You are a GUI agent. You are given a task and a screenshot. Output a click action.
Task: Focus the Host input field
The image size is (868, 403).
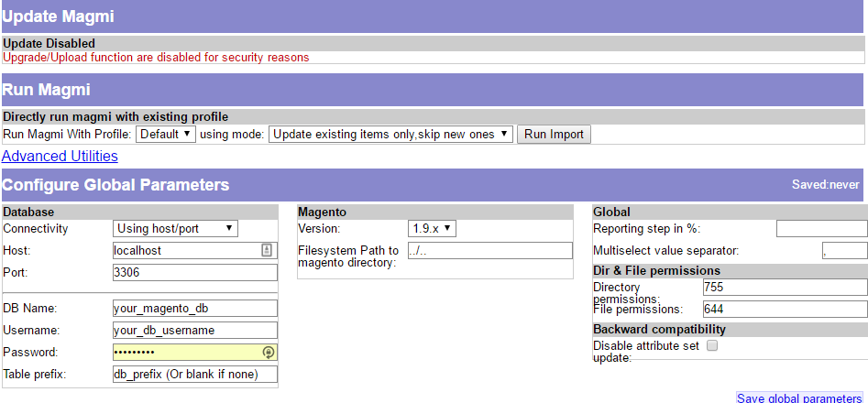(x=195, y=250)
